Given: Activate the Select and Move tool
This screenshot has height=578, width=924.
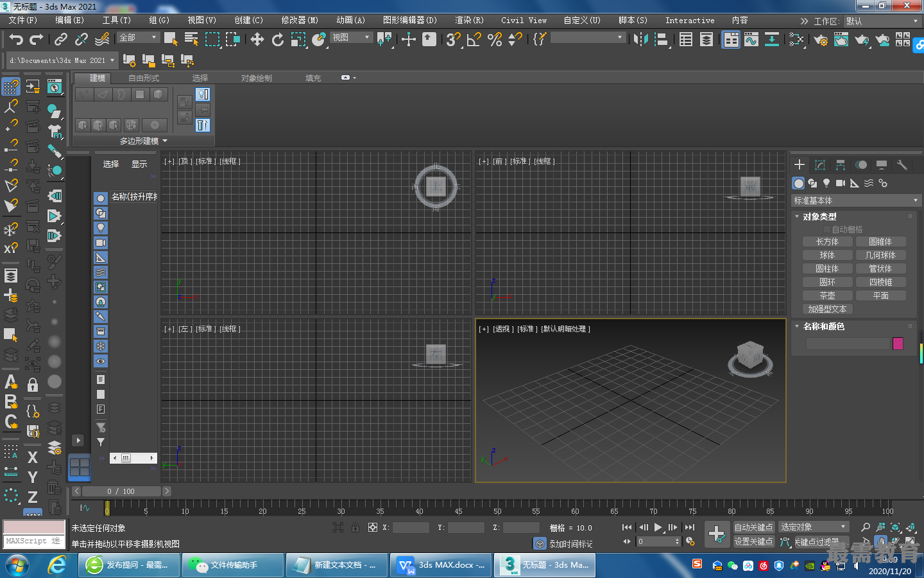Looking at the screenshot, I should click(x=257, y=40).
